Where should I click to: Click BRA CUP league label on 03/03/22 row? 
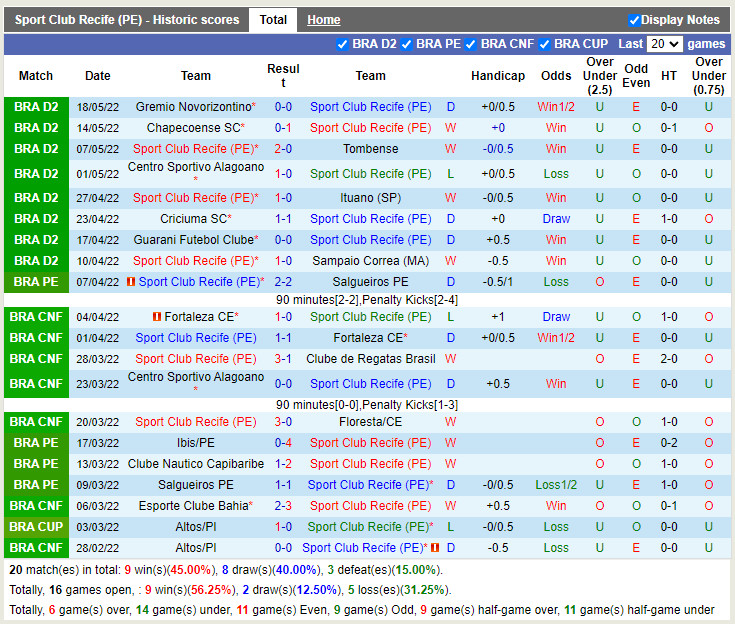[x=36, y=527]
